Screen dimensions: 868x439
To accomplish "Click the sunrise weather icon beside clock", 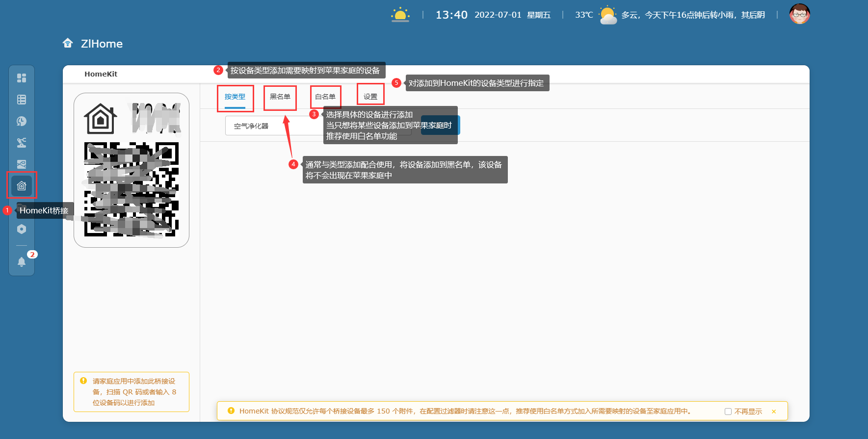I will click(x=400, y=14).
